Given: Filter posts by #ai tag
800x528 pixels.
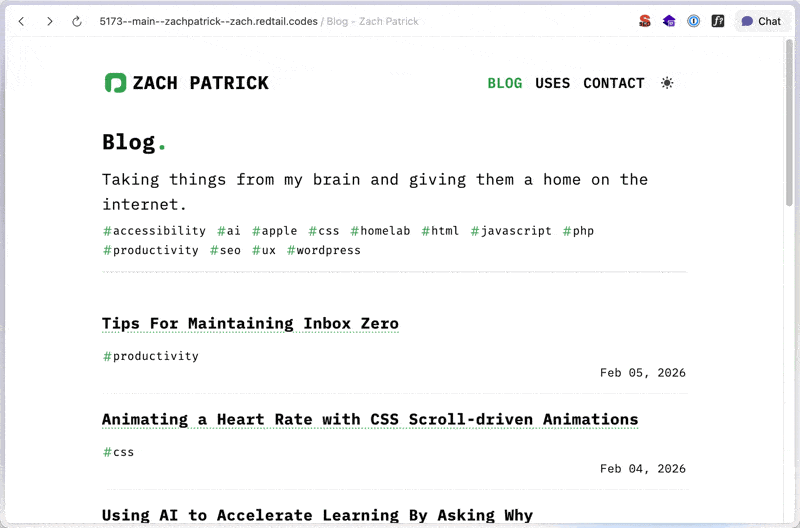Looking at the screenshot, I should click(229, 231).
